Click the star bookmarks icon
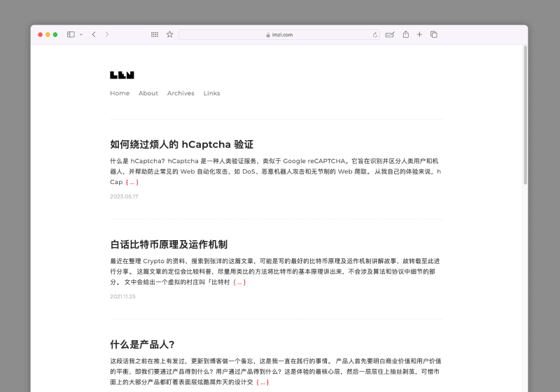Screen dimensions: 560x392 (169, 34)
